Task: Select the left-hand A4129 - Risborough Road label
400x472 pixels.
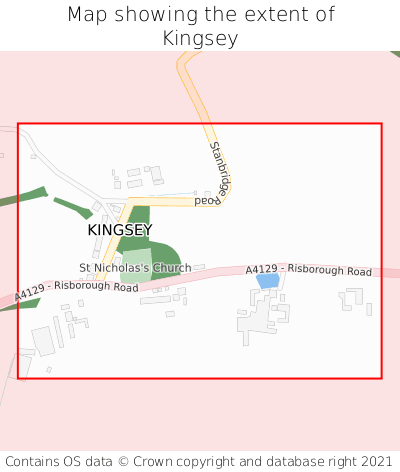Action: [x=76, y=290]
